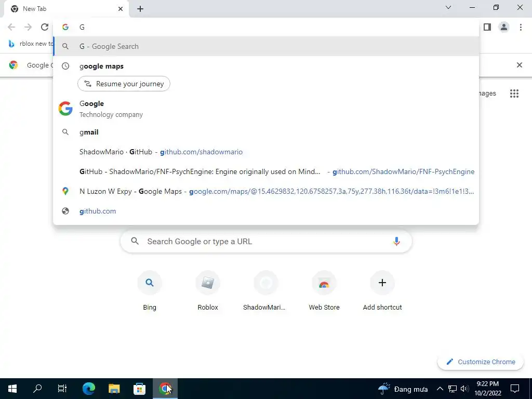Open Task View on taskbar

pyautogui.click(x=62, y=389)
